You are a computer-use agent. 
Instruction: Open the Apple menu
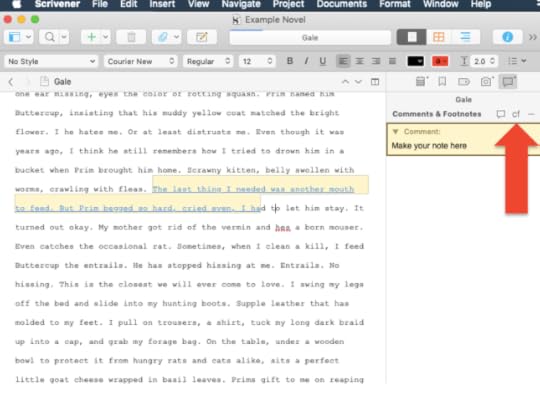[16, 4]
